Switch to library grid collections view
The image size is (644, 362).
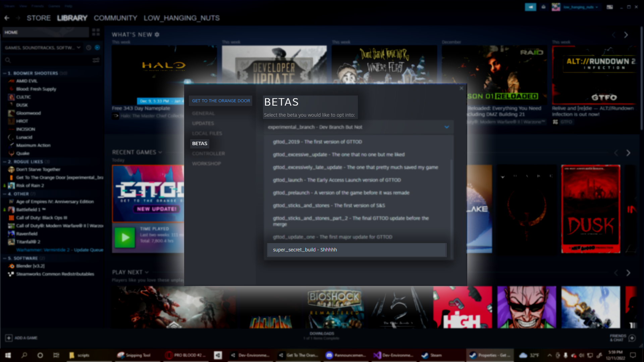pyautogui.click(x=96, y=32)
